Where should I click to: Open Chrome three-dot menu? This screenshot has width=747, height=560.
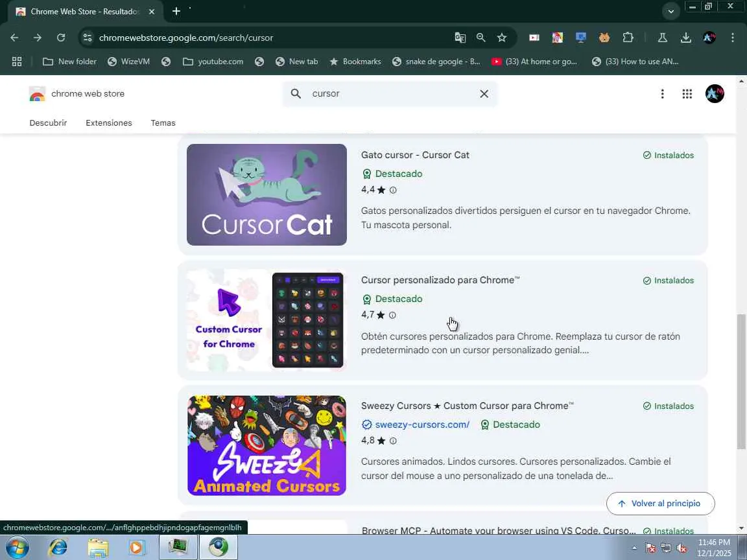[x=732, y=38]
